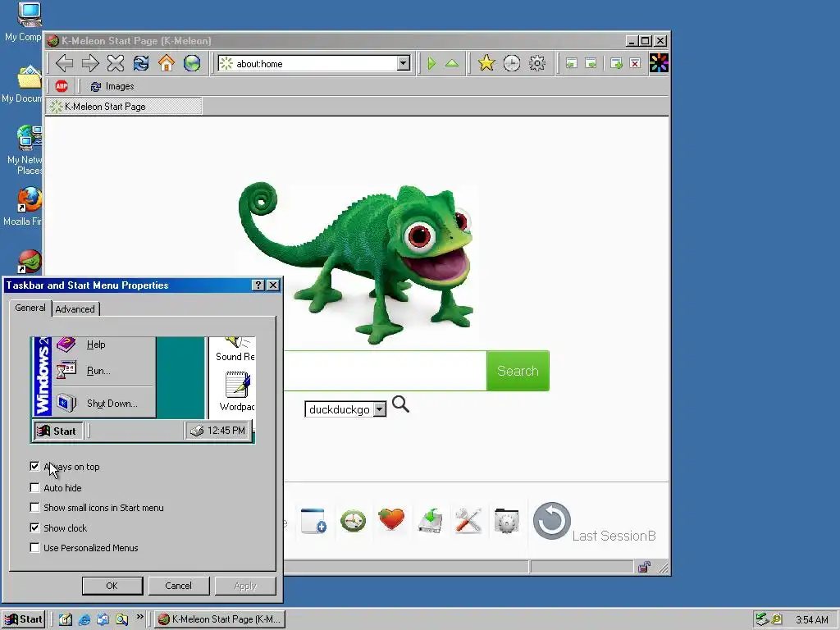
Task: Switch to the previous tab icon
Action: tap(571, 63)
